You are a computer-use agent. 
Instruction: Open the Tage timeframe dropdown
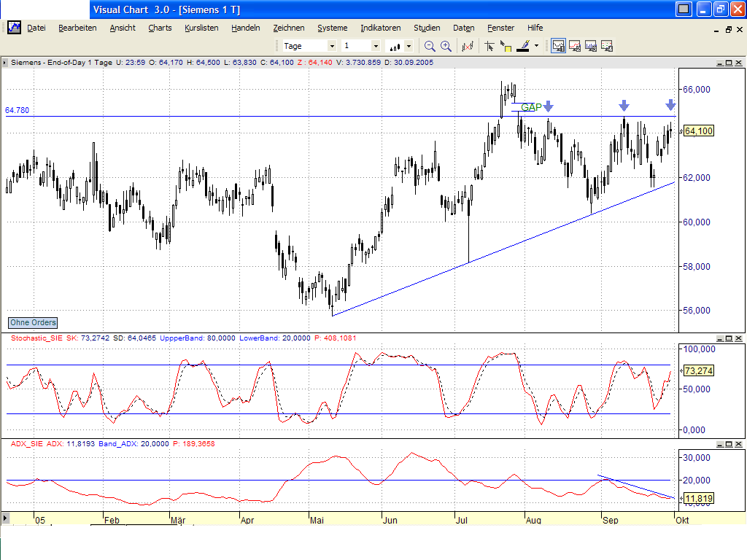pos(333,45)
